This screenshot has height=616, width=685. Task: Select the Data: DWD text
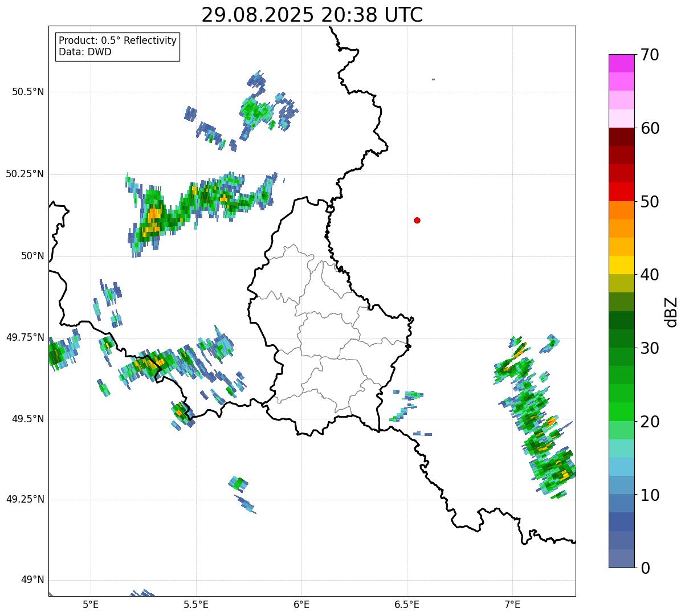85,52
